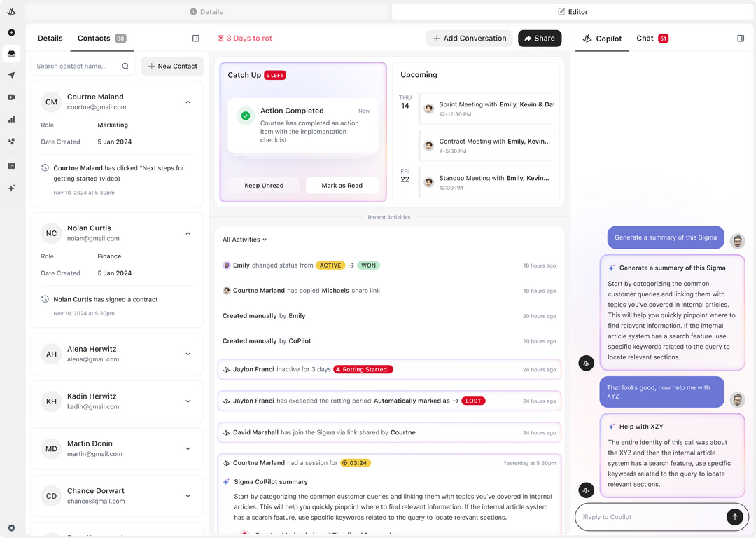Open the inbox icon in the sidebar
756x538 pixels.
tap(11, 54)
